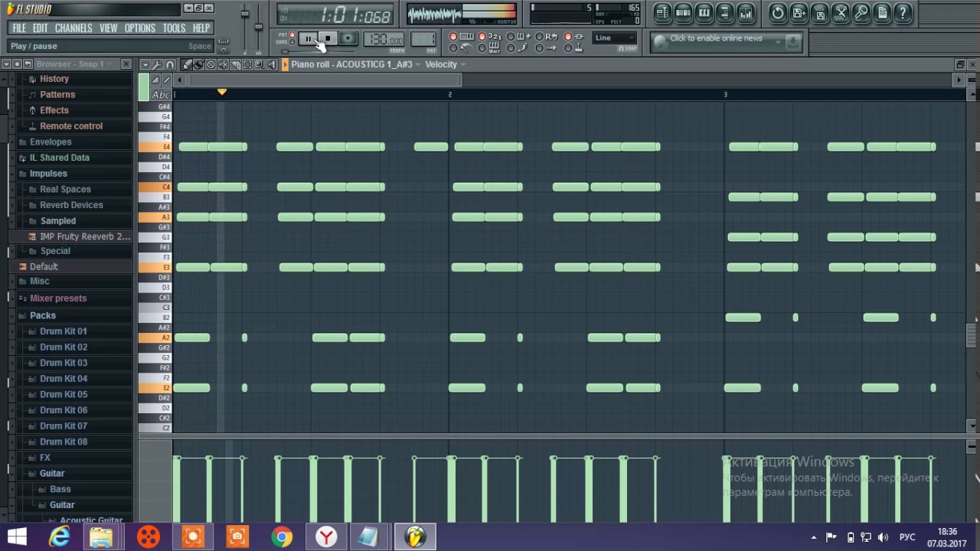This screenshot has height=551, width=980.
Task: Select the Paint brush tool in piano roll
Action: [198, 64]
